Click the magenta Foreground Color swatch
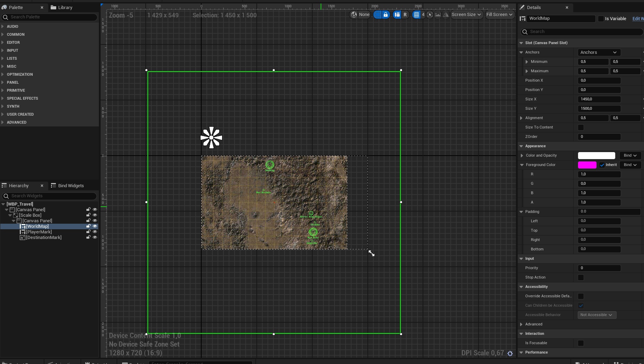 tap(587, 165)
